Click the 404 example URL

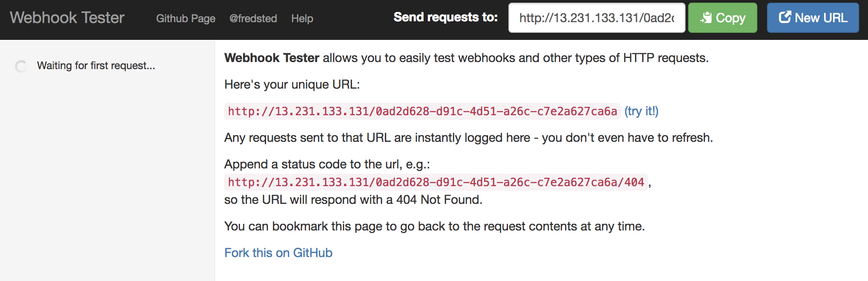coord(436,182)
